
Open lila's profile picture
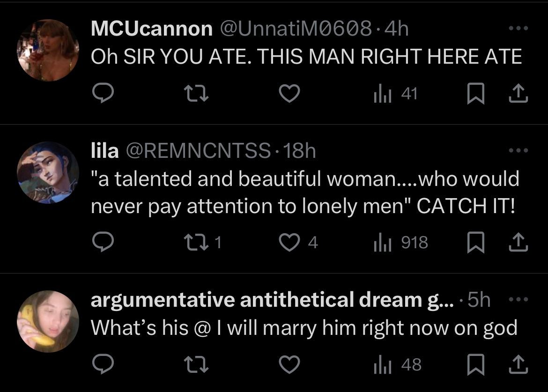pyautogui.click(x=48, y=172)
